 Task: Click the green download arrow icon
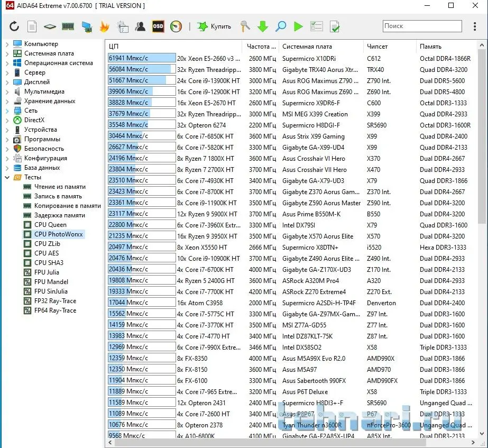click(x=262, y=26)
